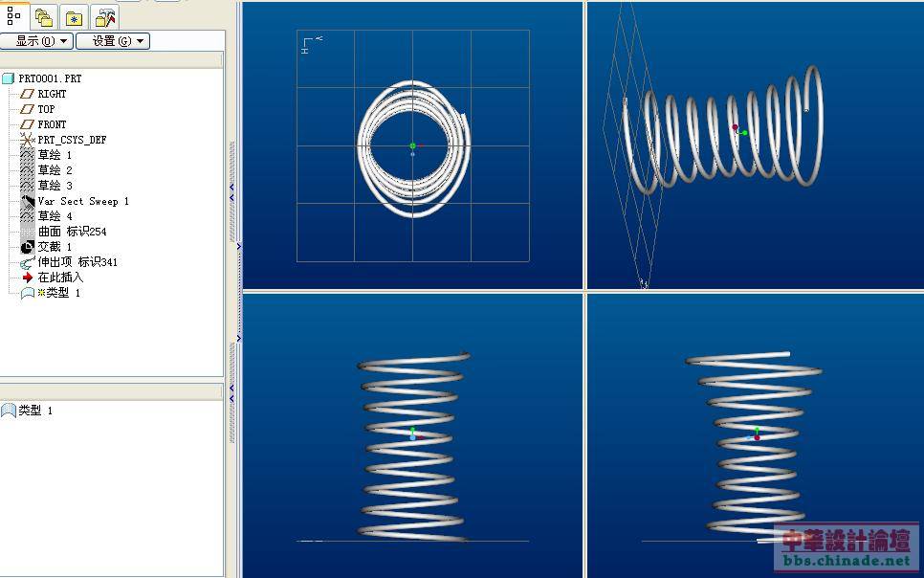Image resolution: width=924 pixels, height=578 pixels.
Task: Click the intersect icon beside 交截 1
Action: (x=27, y=247)
